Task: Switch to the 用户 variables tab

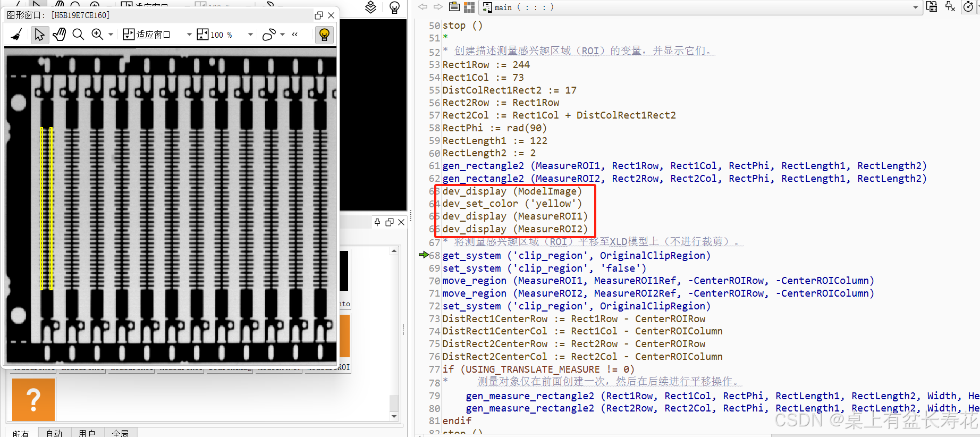Action: tap(87, 433)
